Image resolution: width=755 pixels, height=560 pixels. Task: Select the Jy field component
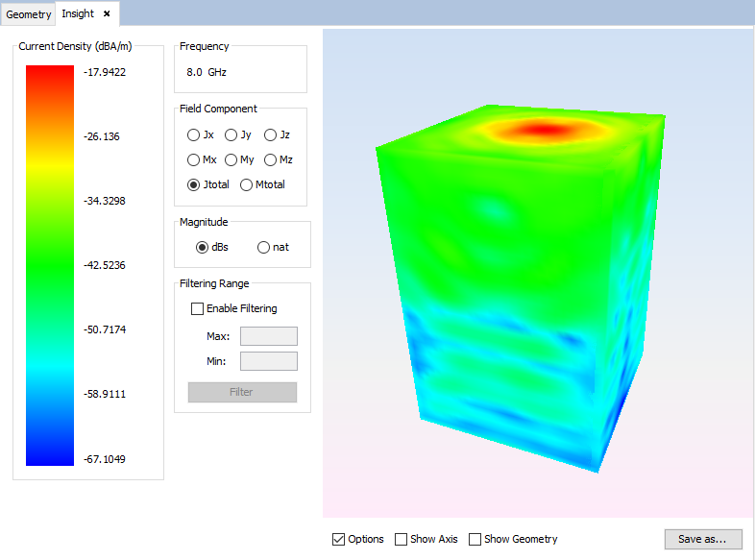(x=231, y=135)
